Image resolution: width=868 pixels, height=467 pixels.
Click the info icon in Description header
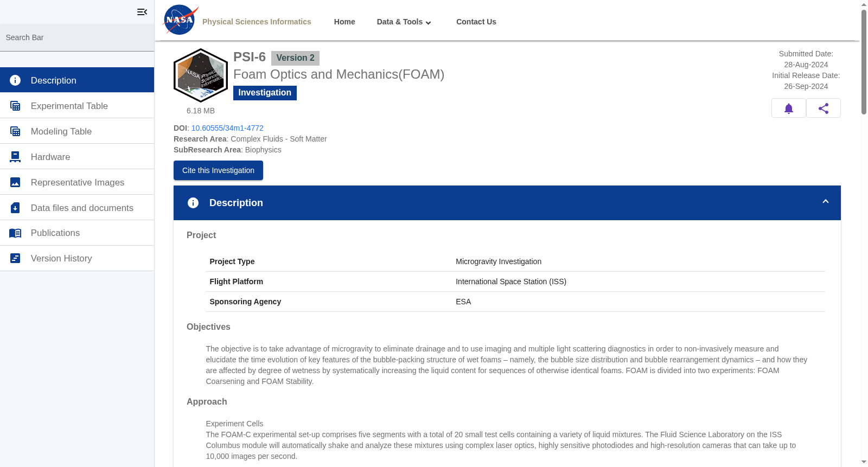pyautogui.click(x=193, y=203)
